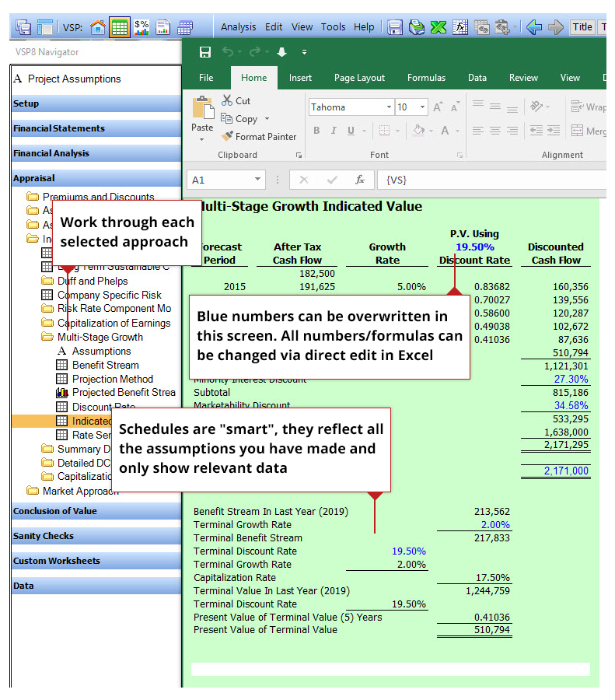Click the Decrease Font Size icon
The image size is (615, 700).
point(456,107)
